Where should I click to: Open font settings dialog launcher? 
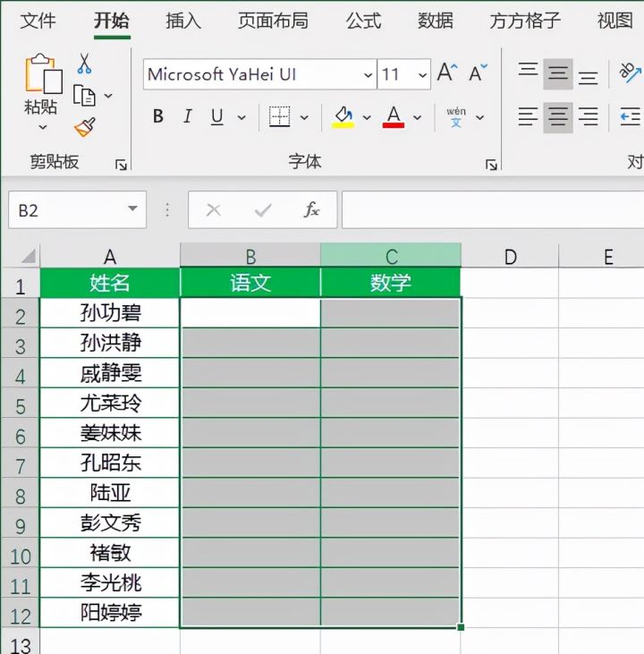click(x=491, y=165)
